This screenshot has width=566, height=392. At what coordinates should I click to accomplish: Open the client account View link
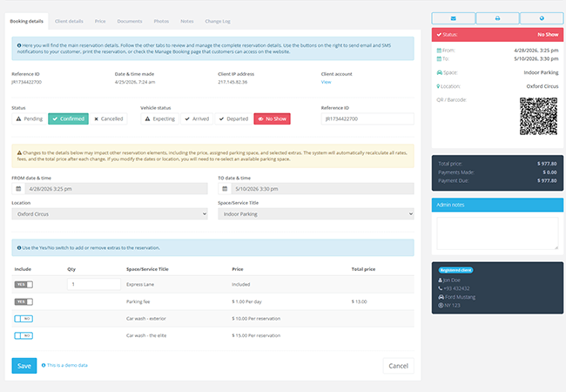(326, 82)
